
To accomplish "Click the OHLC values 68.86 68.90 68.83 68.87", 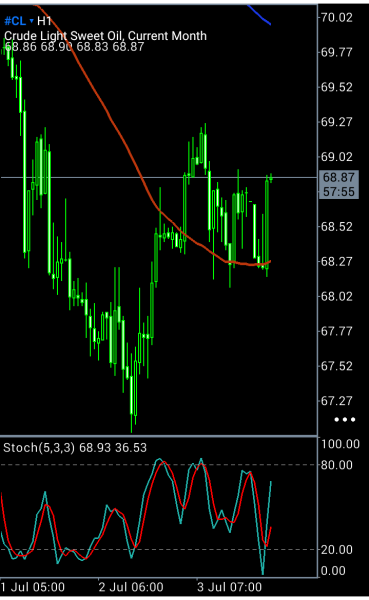I will pos(74,47).
